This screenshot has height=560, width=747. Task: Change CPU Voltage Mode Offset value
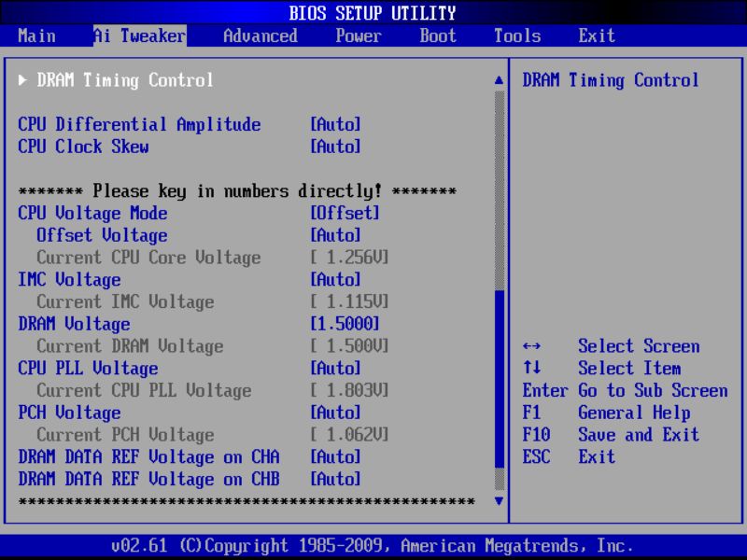[345, 214]
